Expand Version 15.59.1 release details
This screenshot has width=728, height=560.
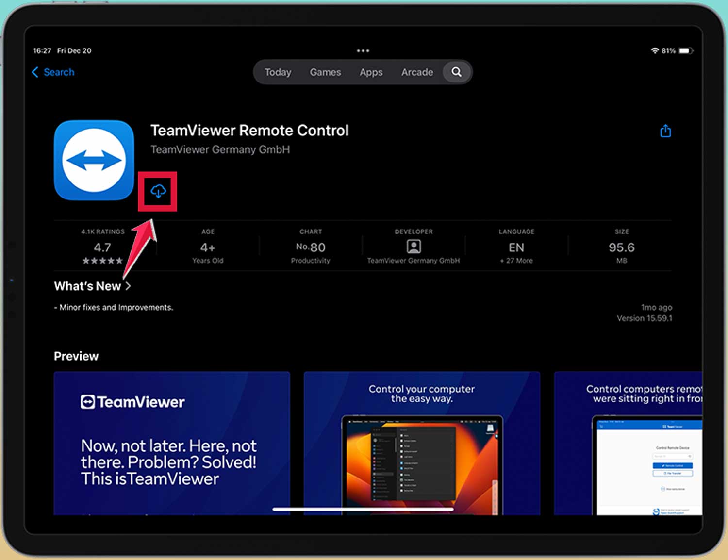tap(644, 318)
